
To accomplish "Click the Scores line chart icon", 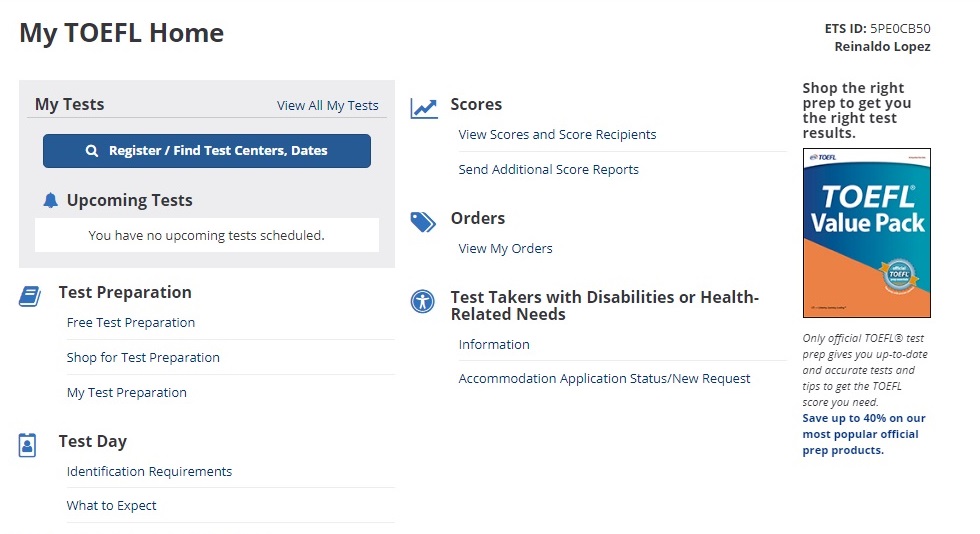I will [x=424, y=108].
